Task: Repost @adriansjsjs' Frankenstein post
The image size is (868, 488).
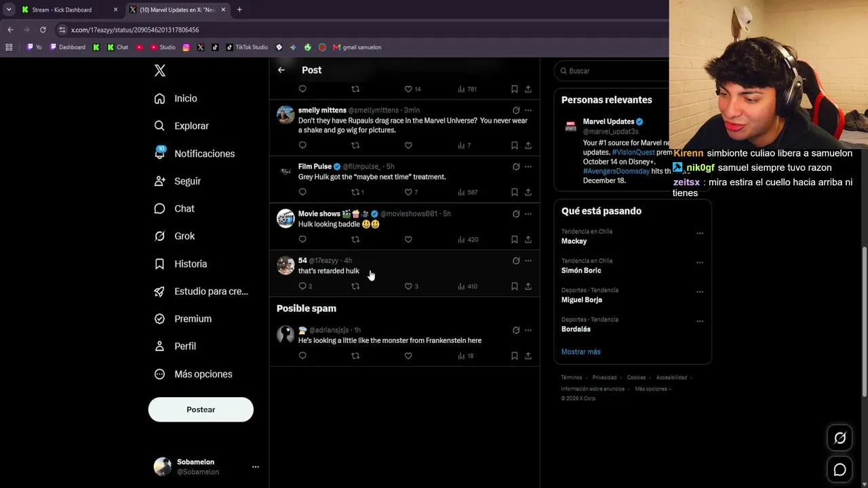Action: [x=355, y=356]
